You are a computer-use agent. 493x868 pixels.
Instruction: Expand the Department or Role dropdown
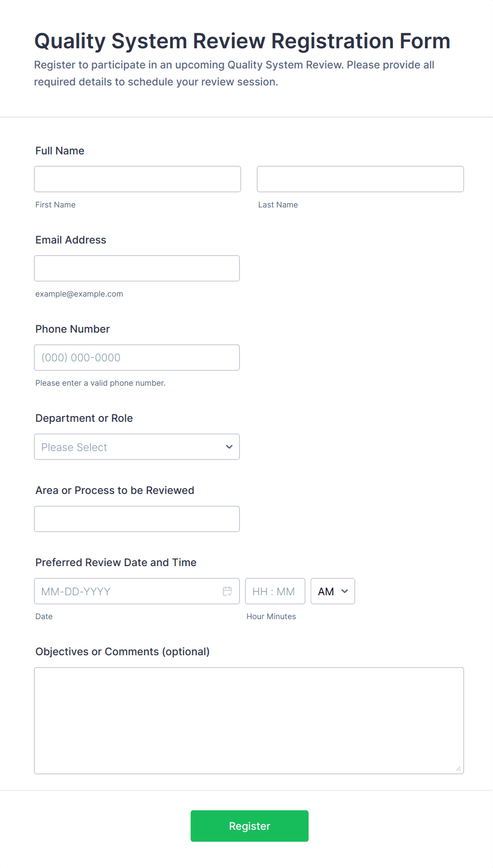(137, 447)
